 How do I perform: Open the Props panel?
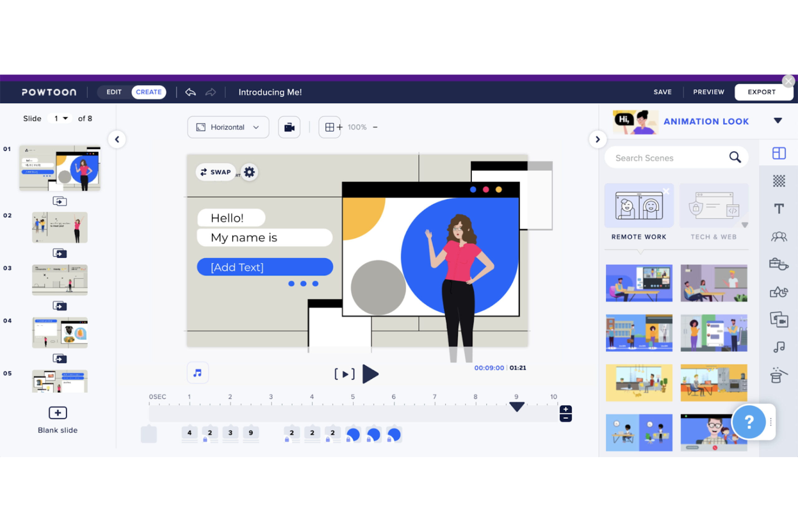(779, 264)
